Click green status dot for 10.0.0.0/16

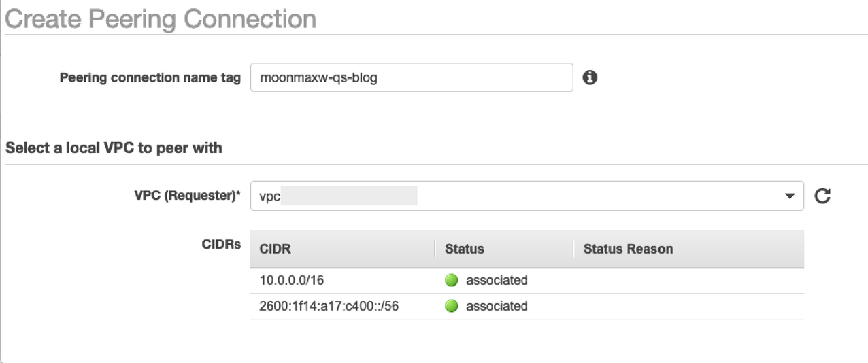(x=452, y=280)
